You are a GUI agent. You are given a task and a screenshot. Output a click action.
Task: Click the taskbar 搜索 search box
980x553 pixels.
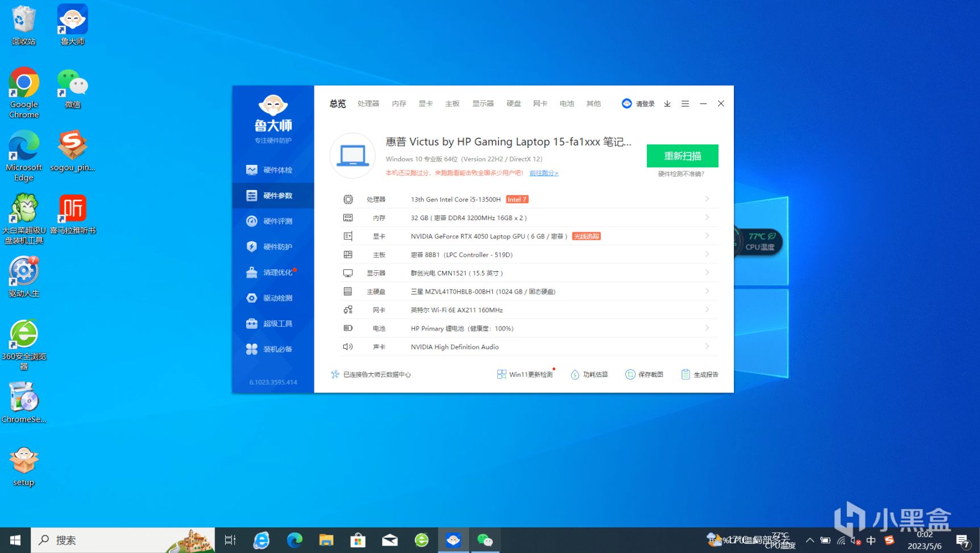click(123, 540)
